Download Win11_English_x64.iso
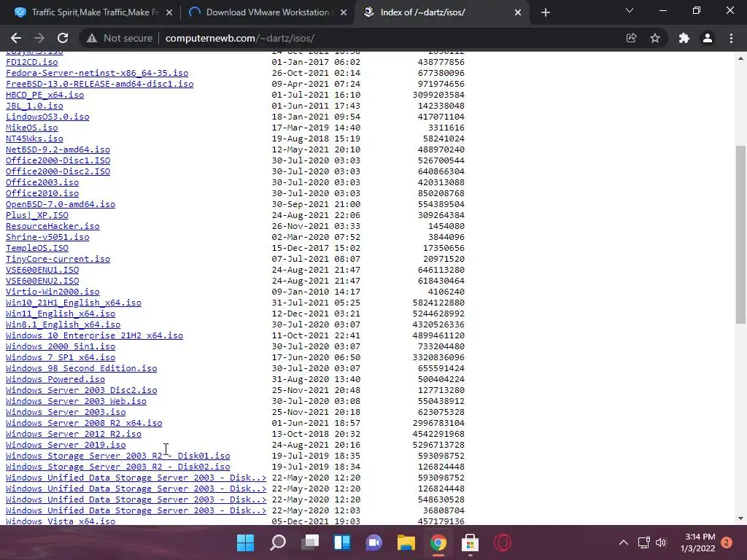 click(x=61, y=314)
